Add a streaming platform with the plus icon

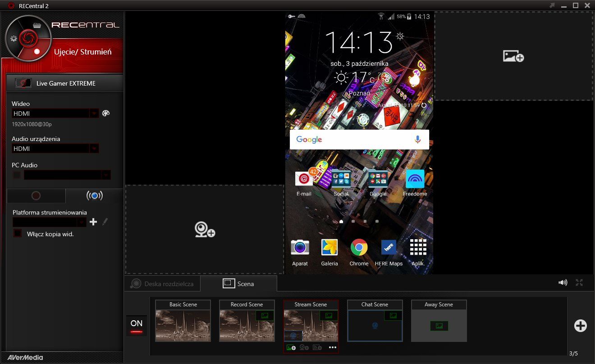coord(93,222)
